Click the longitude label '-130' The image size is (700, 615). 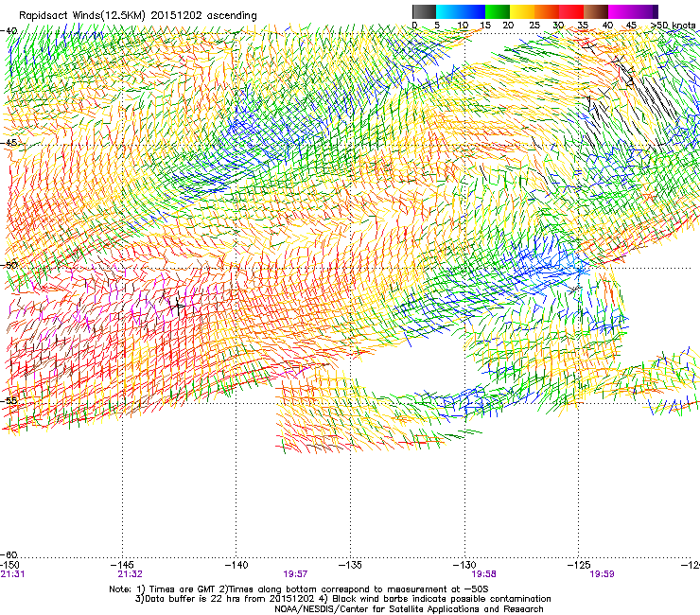[465, 565]
